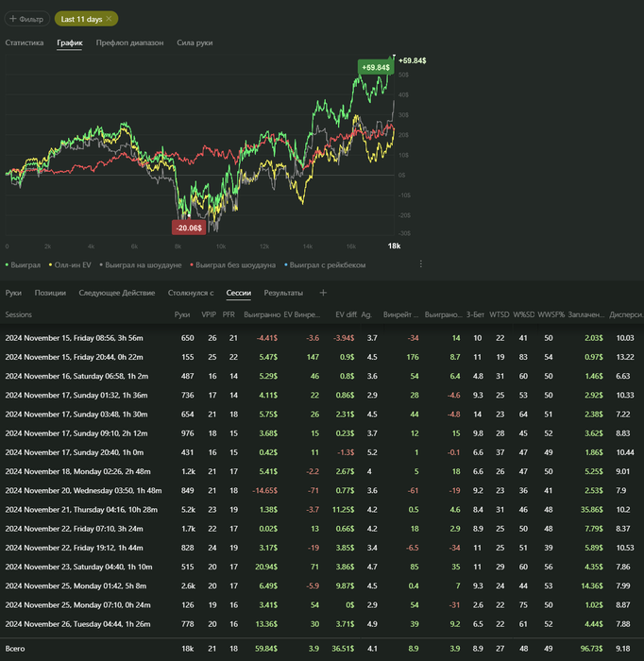The width and height of the screenshot is (644, 661).
Task: Toggle Выиграл без шоудауна legend item
Action: pyautogui.click(x=232, y=264)
